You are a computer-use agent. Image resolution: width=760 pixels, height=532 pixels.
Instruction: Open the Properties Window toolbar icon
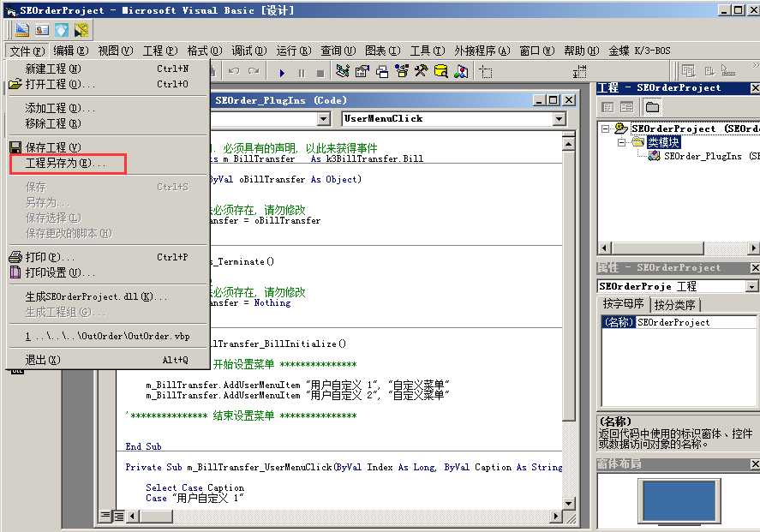click(x=362, y=72)
